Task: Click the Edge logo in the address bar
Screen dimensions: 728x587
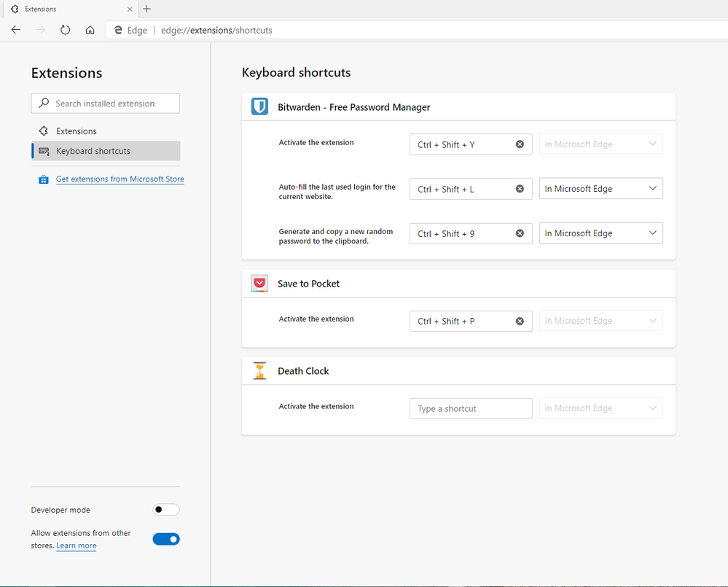Action: click(x=118, y=30)
